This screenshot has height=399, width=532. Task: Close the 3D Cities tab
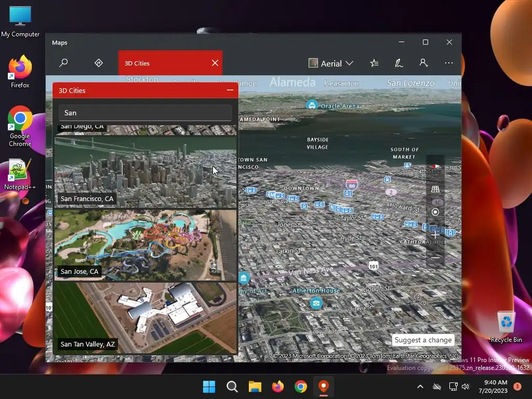(215, 63)
